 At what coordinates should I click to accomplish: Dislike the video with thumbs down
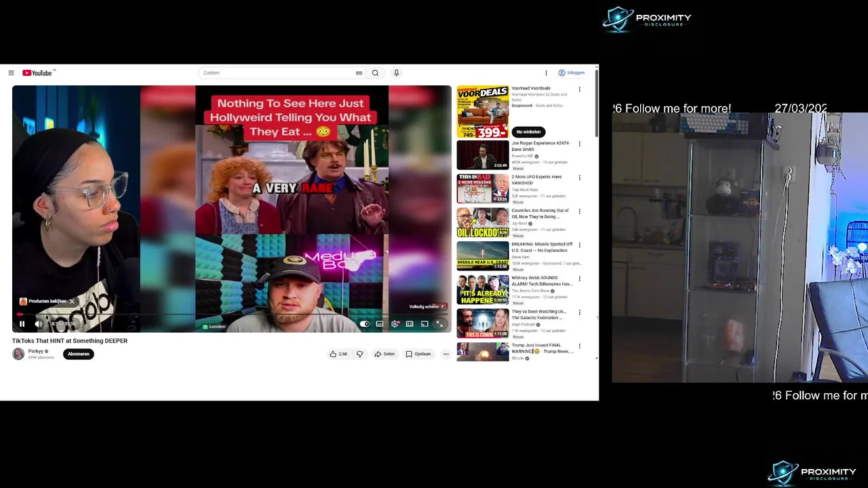pyautogui.click(x=360, y=354)
